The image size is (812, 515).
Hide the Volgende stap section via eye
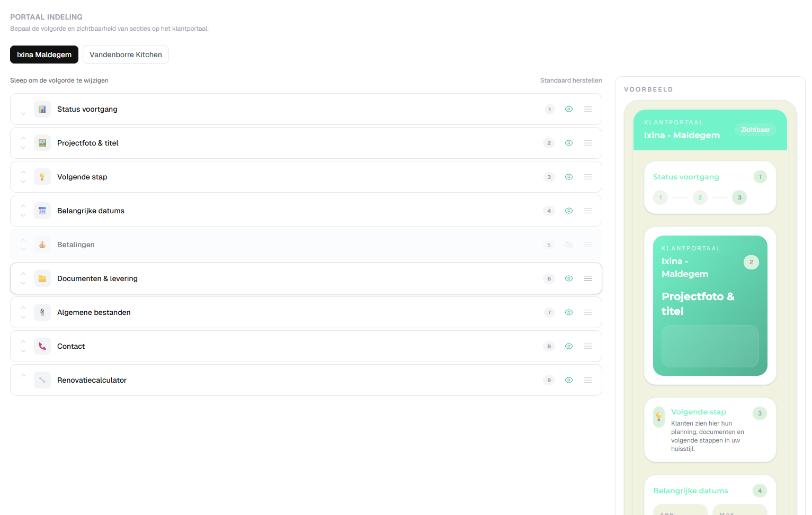(x=569, y=177)
